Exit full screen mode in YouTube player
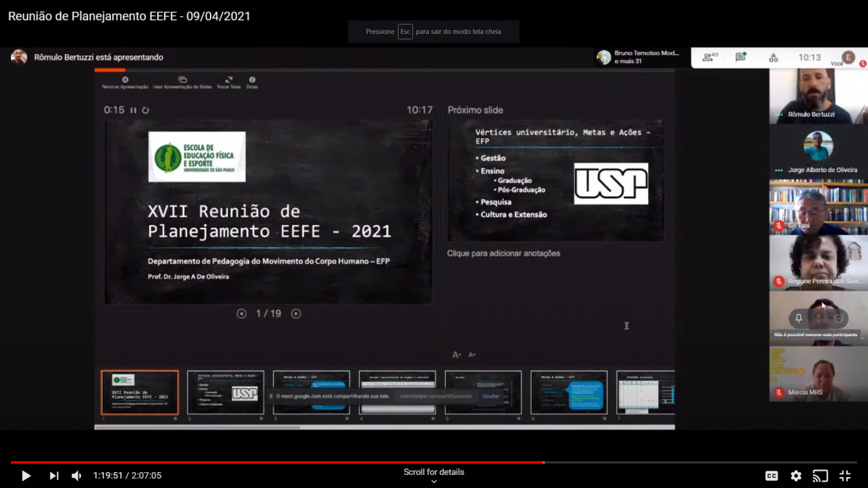The image size is (868, 488). (x=845, y=476)
